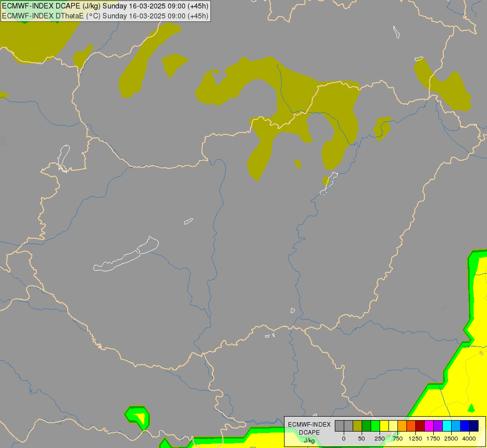Screen dimensions: 487x448
Task: Click the legend tick label "1250"
Action: (x=415, y=439)
